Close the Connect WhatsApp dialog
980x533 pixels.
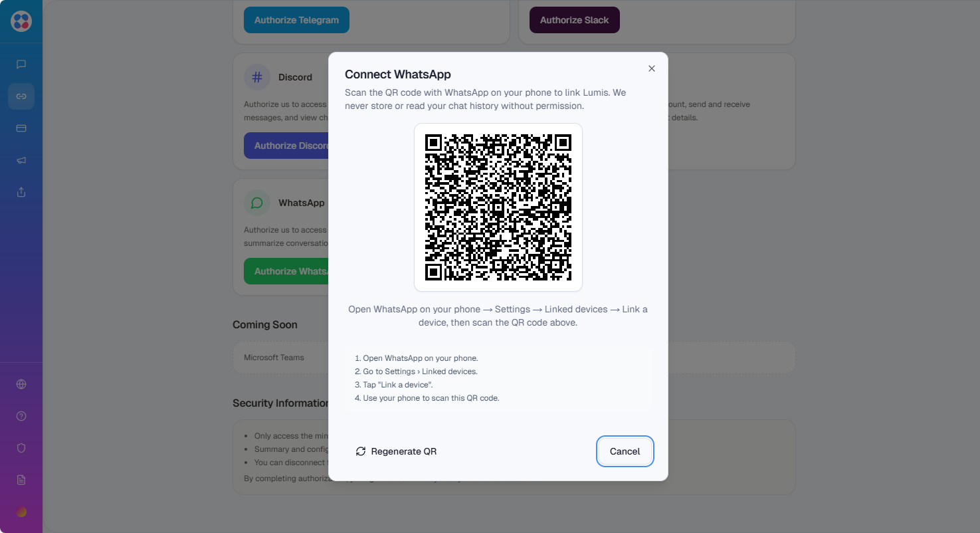(652, 68)
